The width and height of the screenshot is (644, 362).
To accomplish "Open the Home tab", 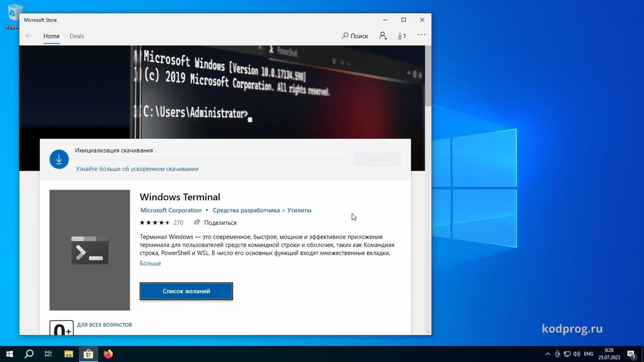I will click(x=51, y=36).
